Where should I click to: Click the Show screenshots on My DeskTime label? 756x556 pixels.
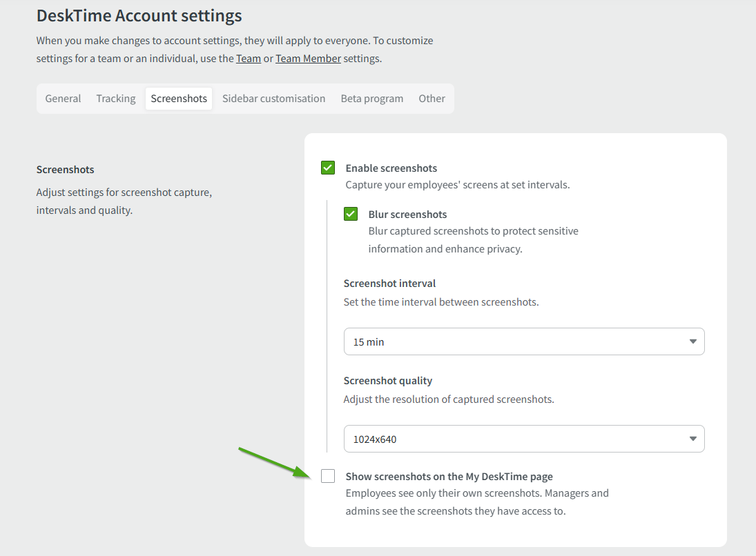tap(449, 476)
